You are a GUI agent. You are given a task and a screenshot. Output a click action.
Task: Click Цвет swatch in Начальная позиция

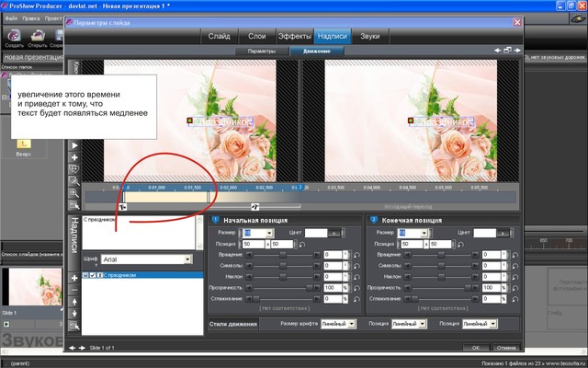pos(316,233)
